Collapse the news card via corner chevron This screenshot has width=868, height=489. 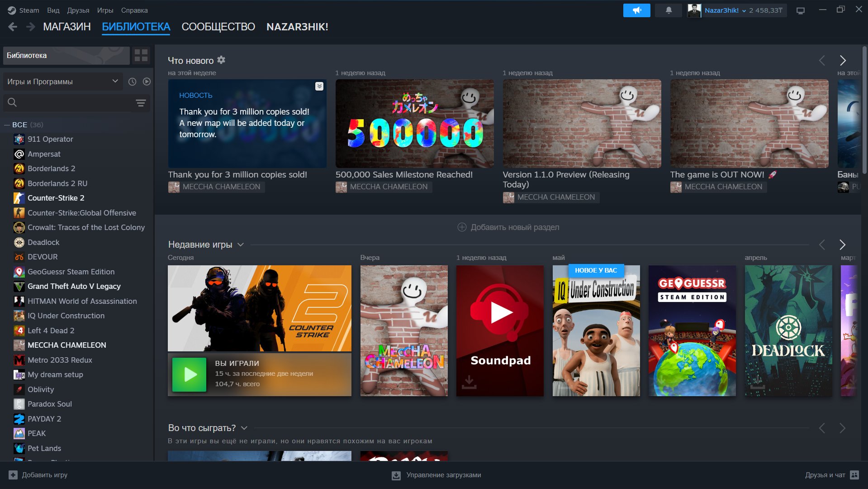coord(319,86)
